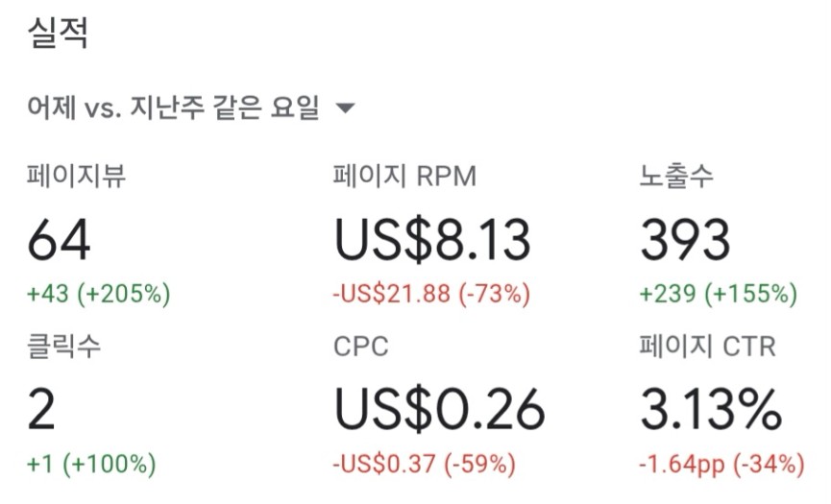831x504 pixels.
Task: Select the 클릭수 metric label
Action: pyautogui.click(x=63, y=347)
